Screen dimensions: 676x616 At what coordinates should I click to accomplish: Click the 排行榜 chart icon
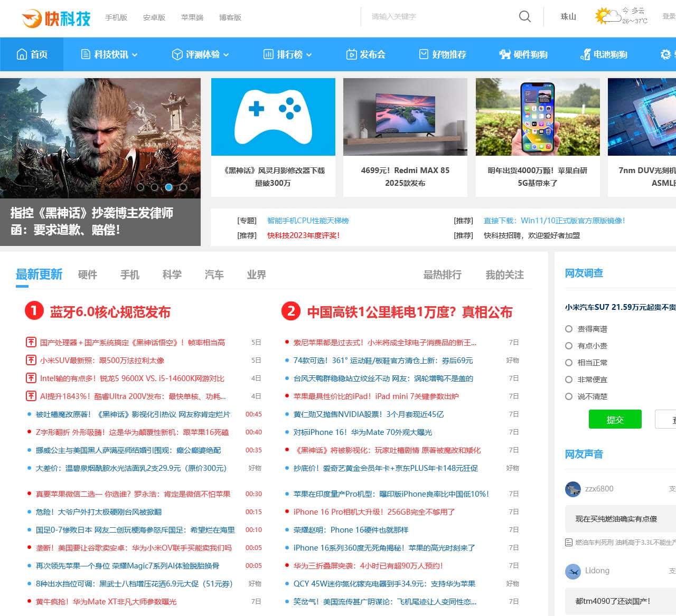tap(268, 54)
